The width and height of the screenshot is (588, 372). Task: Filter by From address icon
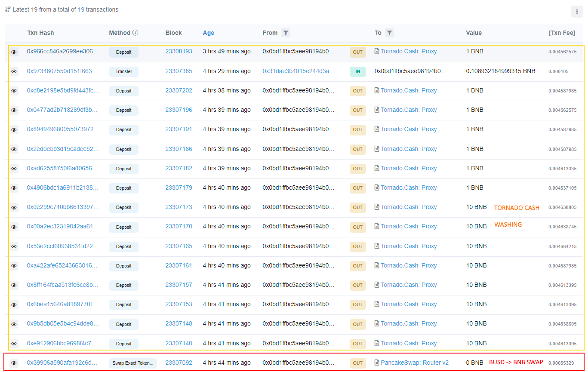[286, 33]
